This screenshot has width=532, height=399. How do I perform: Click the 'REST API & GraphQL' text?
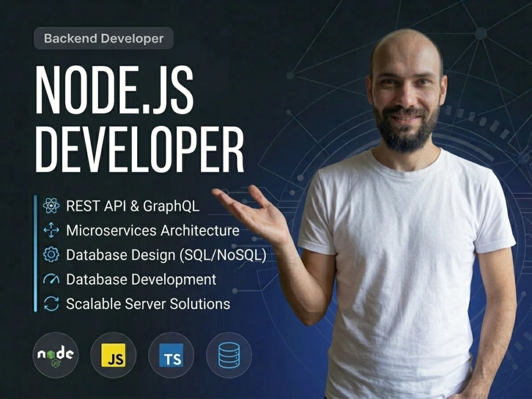point(132,206)
